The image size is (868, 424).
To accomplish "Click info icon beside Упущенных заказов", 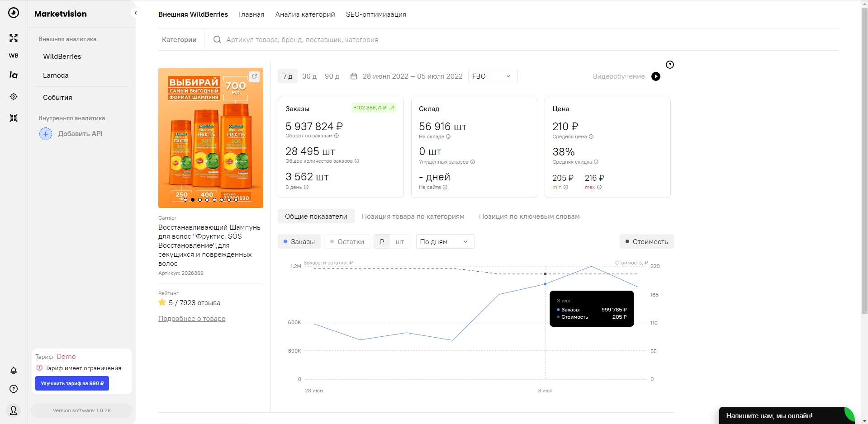I will pos(473,162).
